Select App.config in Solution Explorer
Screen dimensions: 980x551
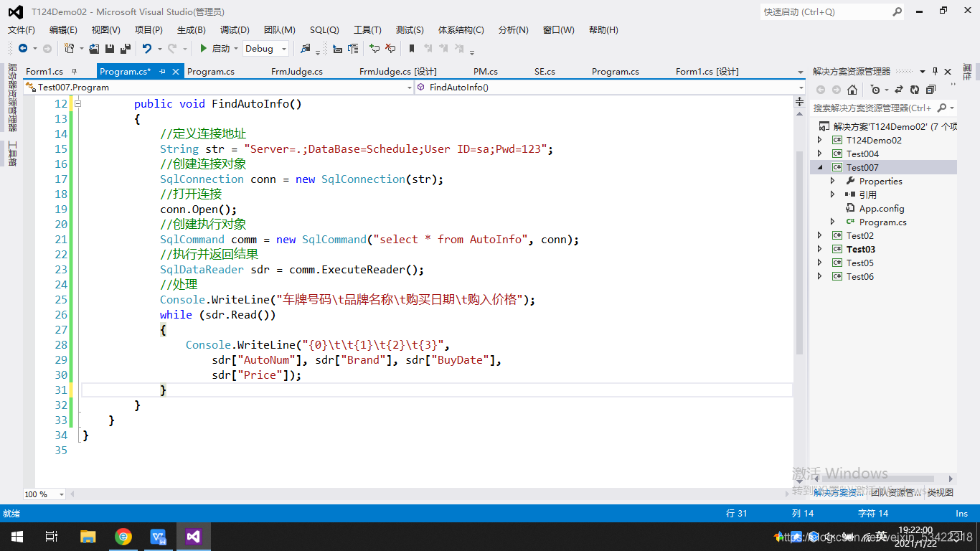(882, 208)
